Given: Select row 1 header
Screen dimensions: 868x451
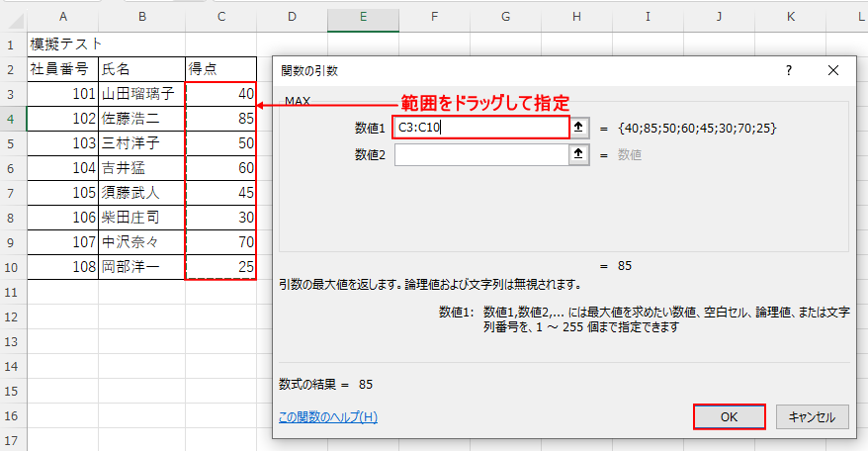Looking at the screenshot, I should pyautogui.click(x=11, y=45).
